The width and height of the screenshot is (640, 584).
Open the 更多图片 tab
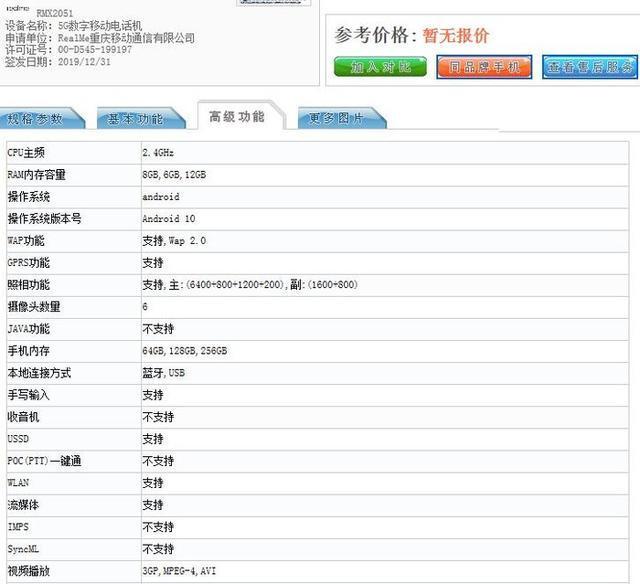[x=335, y=119]
